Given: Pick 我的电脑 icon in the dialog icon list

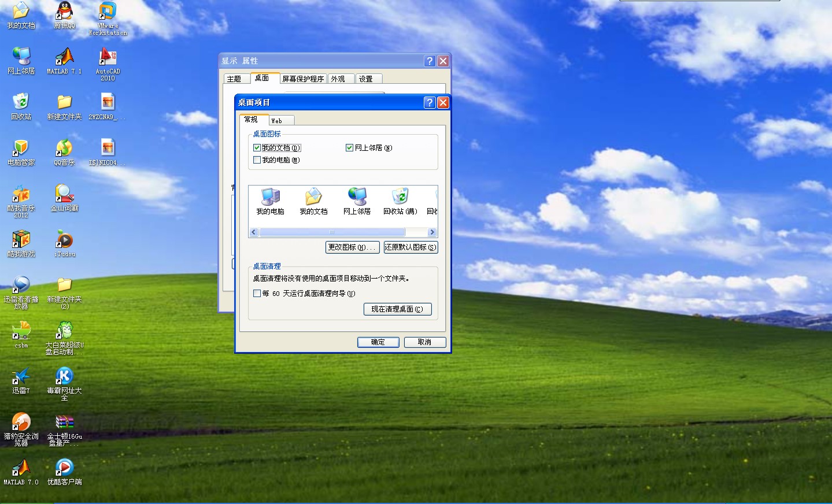Looking at the screenshot, I should pos(270,201).
